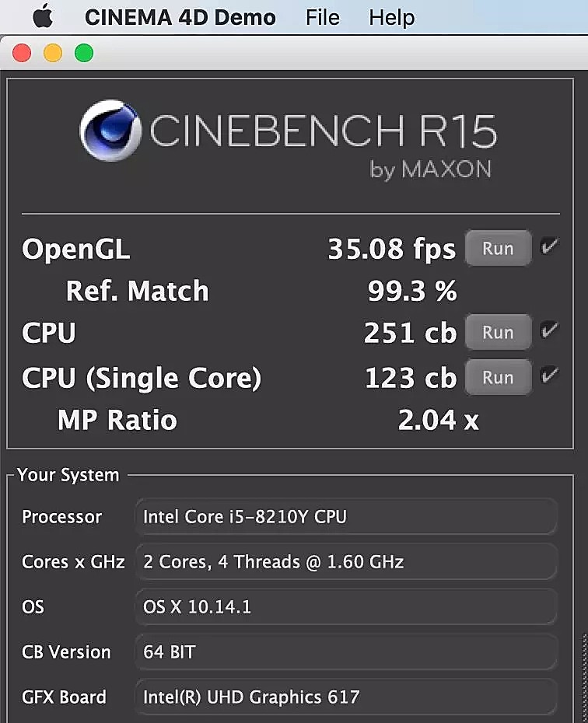The image size is (588, 723).
Task: Click the GFX Board field
Action: [346, 697]
